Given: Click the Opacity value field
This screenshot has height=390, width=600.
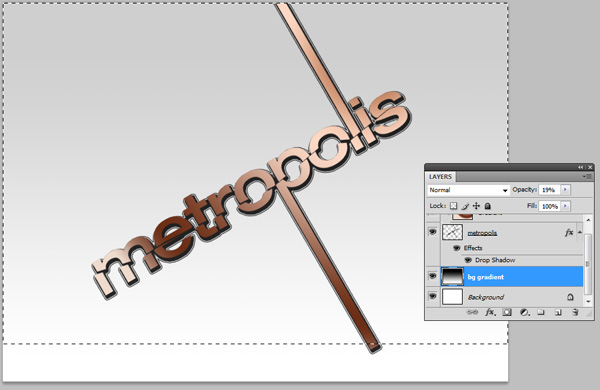Looking at the screenshot, I should 549,189.
